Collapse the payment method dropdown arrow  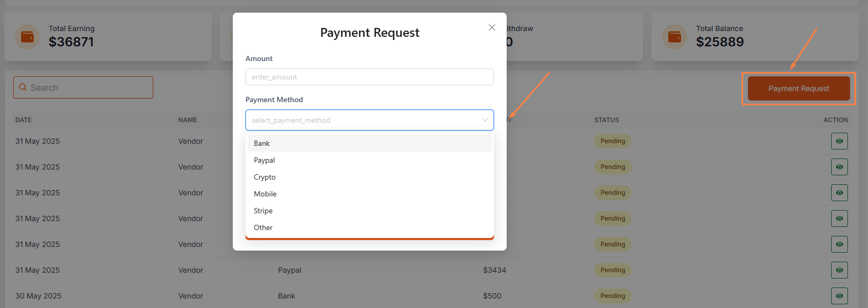(485, 120)
